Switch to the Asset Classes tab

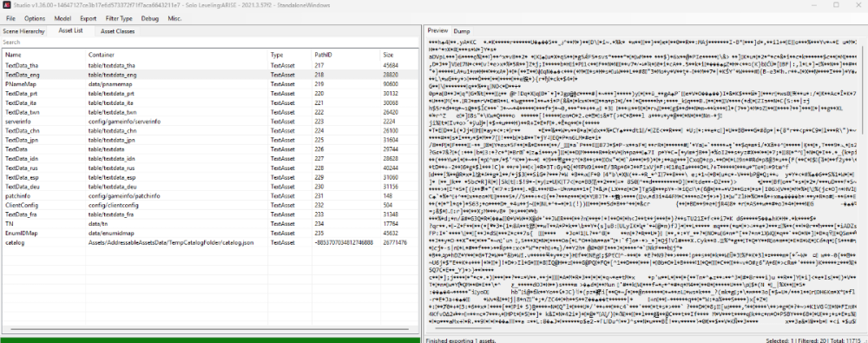click(x=117, y=31)
